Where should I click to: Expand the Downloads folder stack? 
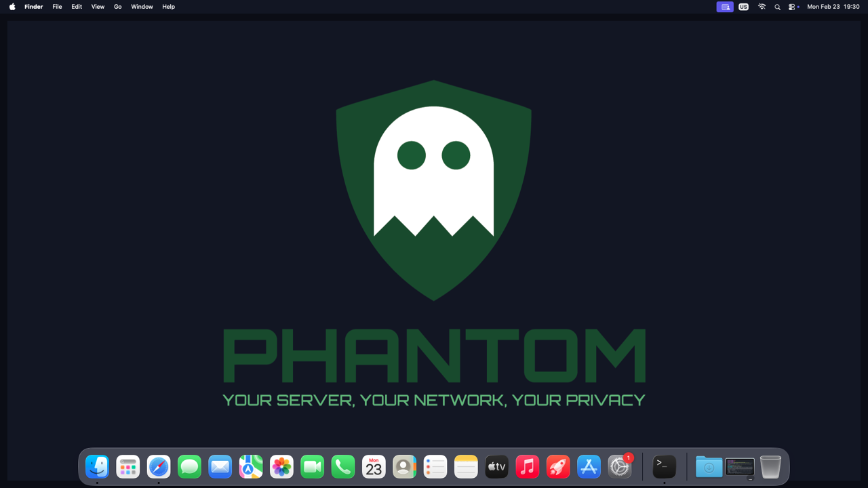click(709, 467)
